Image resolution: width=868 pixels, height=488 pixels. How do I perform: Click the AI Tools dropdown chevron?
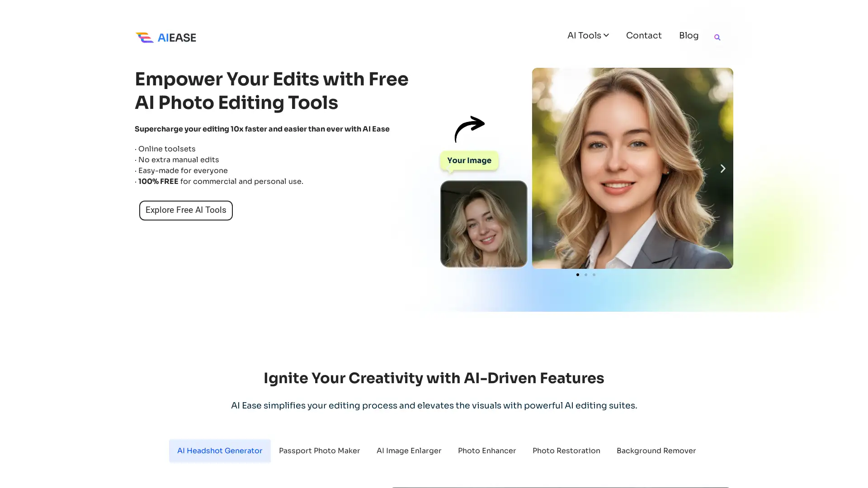[606, 35]
